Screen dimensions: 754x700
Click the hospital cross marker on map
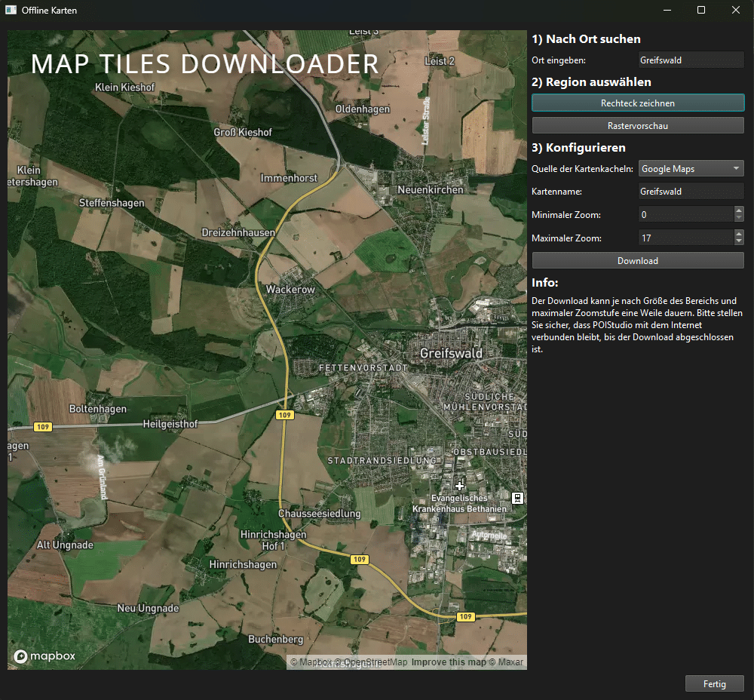click(x=460, y=486)
